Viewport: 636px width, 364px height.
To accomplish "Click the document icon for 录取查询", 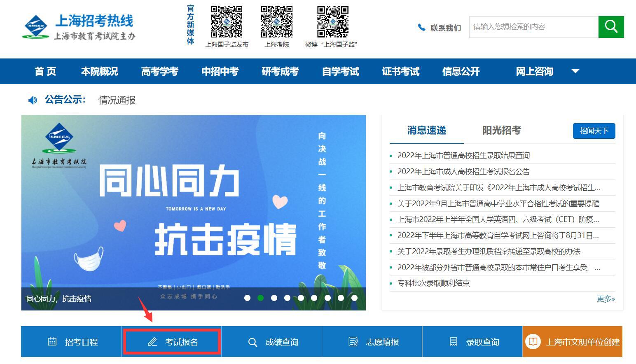I will click(453, 341).
